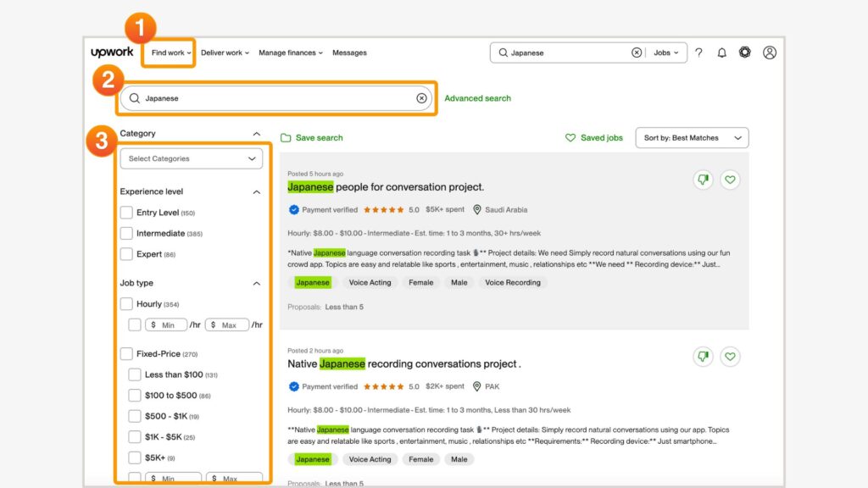
Task: Click the hourly Min rate input field
Action: [166, 325]
